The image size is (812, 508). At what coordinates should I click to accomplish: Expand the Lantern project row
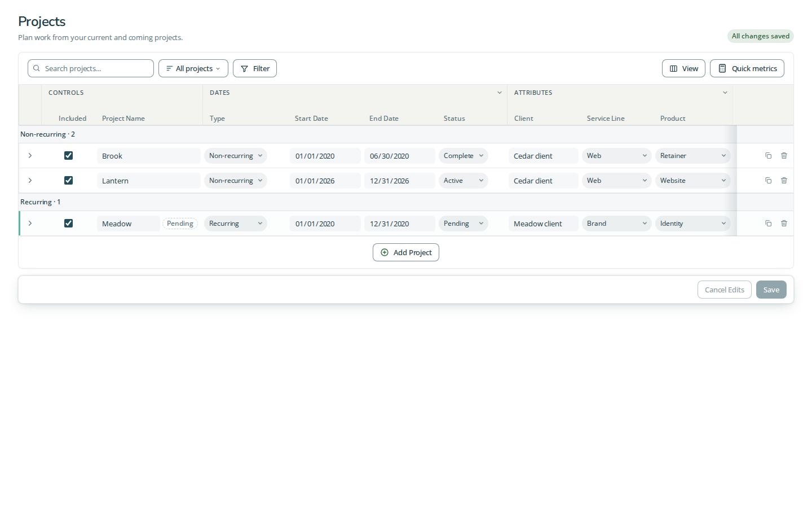pos(30,181)
